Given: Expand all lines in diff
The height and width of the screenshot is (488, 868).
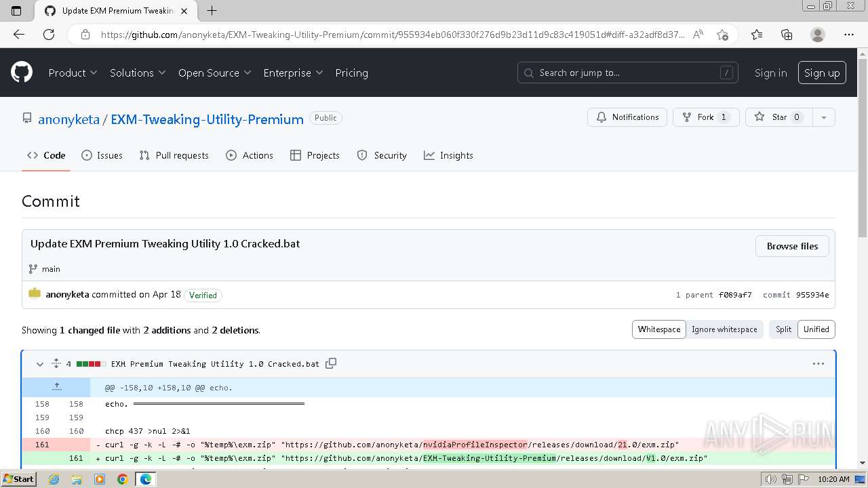Looking at the screenshot, I should pyautogui.click(x=56, y=364).
